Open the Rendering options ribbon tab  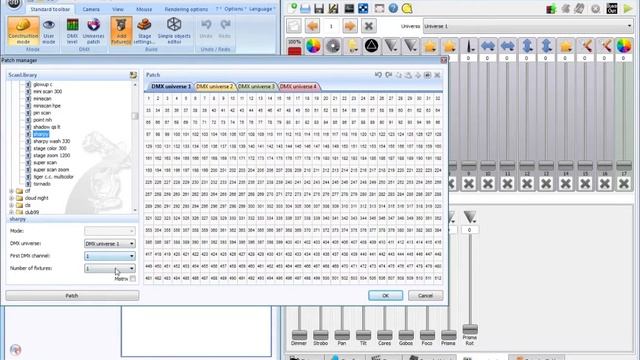pos(186,9)
